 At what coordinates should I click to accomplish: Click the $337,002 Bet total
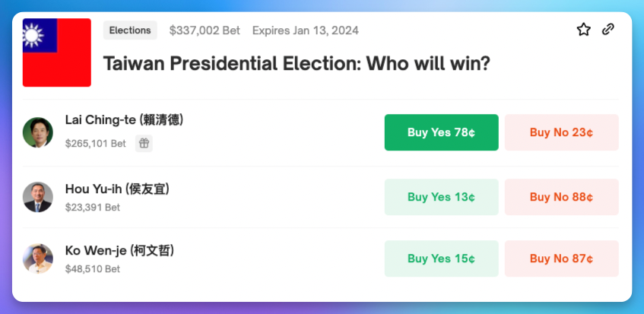(205, 30)
